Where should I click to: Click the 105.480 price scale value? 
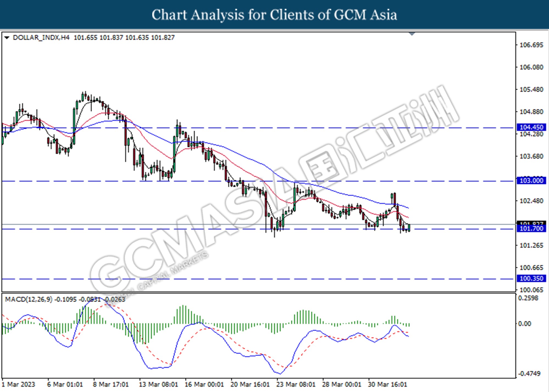pos(531,89)
